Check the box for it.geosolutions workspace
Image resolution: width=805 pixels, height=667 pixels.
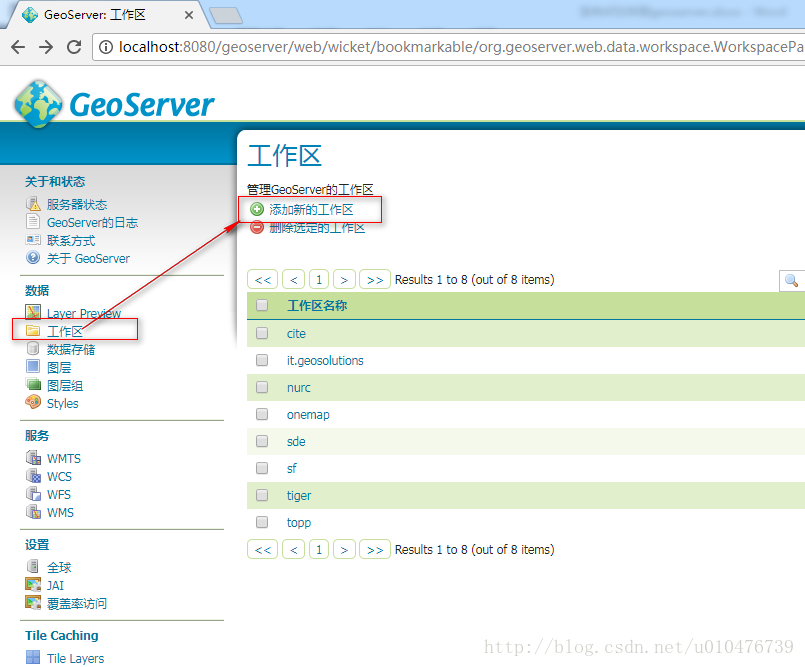[x=262, y=360]
